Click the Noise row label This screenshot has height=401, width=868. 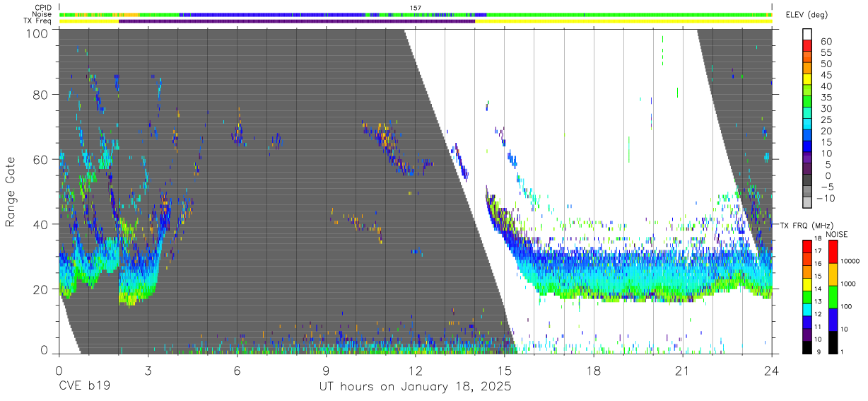click(42, 14)
